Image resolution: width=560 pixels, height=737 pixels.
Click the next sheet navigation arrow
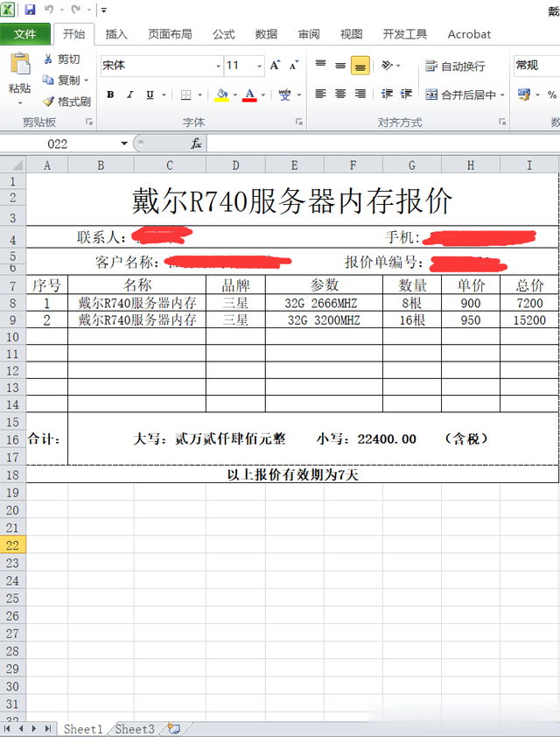coord(34,728)
